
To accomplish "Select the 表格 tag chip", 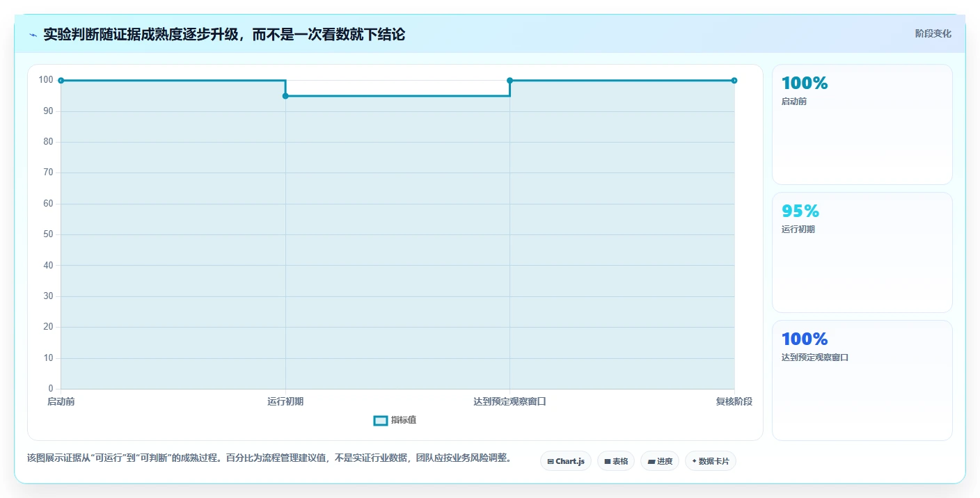I will pos(615,461).
